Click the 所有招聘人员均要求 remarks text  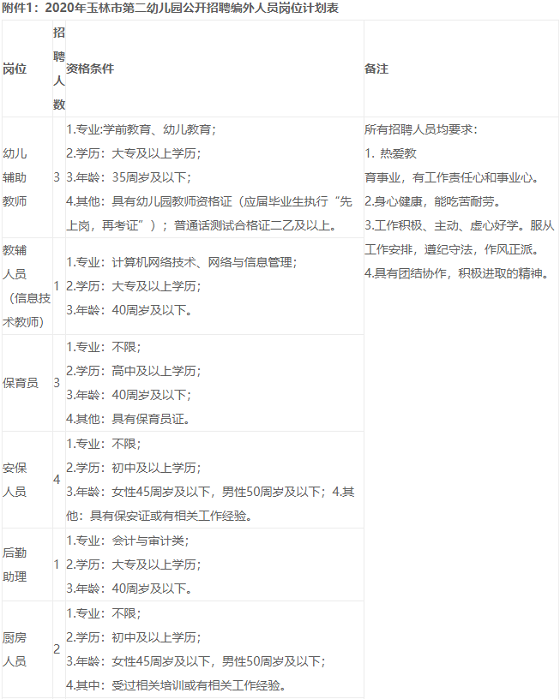coord(421,129)
